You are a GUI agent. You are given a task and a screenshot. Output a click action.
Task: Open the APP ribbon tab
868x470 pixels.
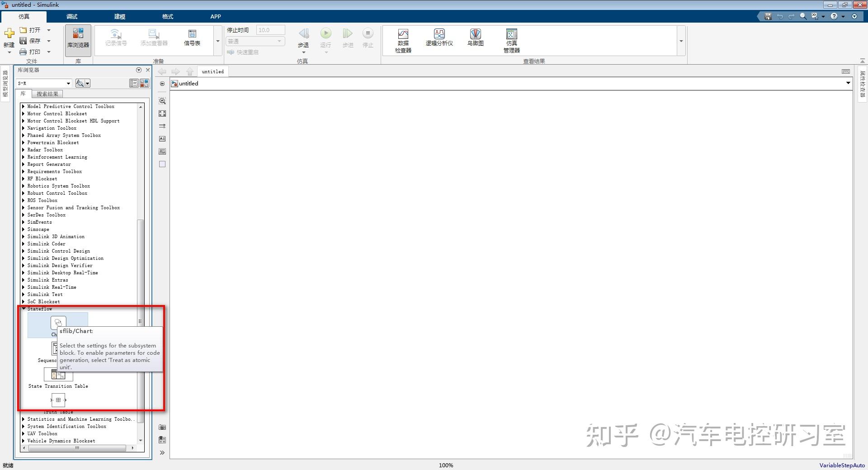point(216,16)
